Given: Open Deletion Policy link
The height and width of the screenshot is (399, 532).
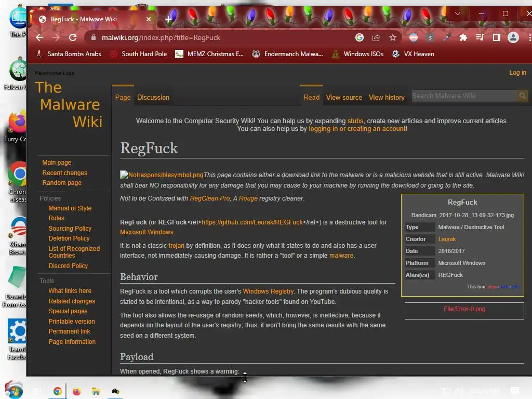Looking at the screenshot, I should pos(69,238).
